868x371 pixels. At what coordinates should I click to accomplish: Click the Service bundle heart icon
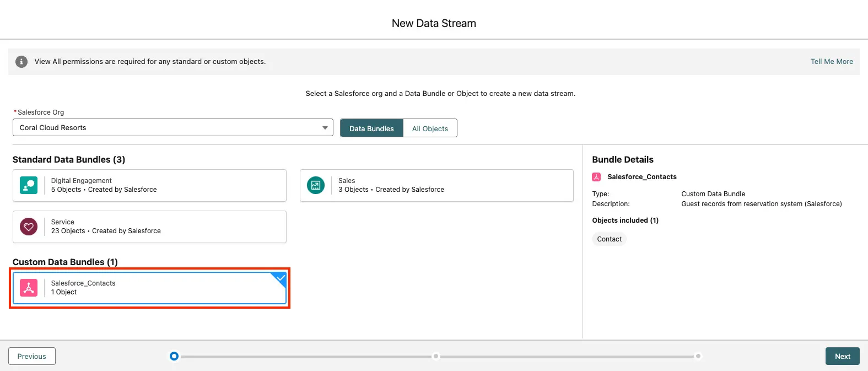click(29, 227)
